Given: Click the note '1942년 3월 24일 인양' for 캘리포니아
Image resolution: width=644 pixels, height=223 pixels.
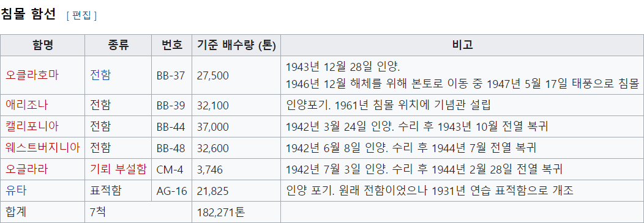Looking at the screenshot, I should pyautogui.click(x=417, y=126).
